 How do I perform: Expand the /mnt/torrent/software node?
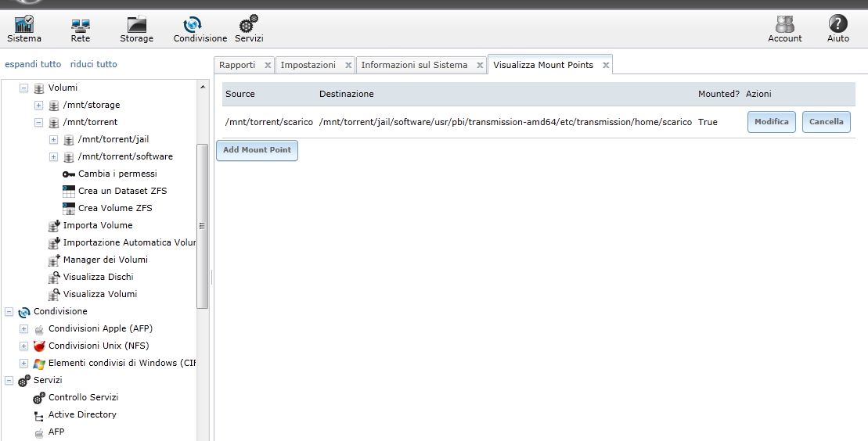coord(54,156)
